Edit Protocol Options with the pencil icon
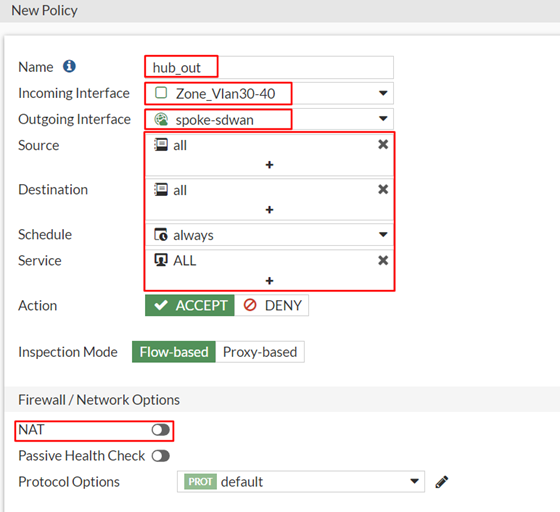This screenshot has width=560, height=512. 441,482
